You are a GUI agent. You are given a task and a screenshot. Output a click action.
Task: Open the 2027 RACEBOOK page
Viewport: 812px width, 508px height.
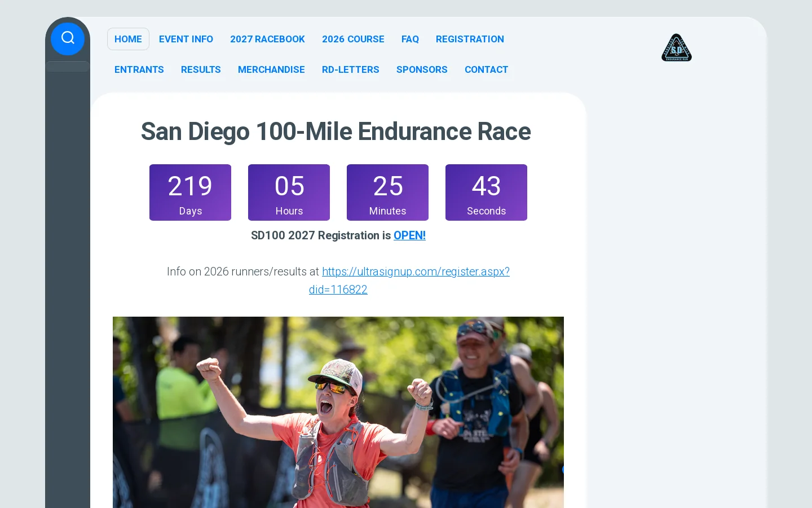point(267,39)
